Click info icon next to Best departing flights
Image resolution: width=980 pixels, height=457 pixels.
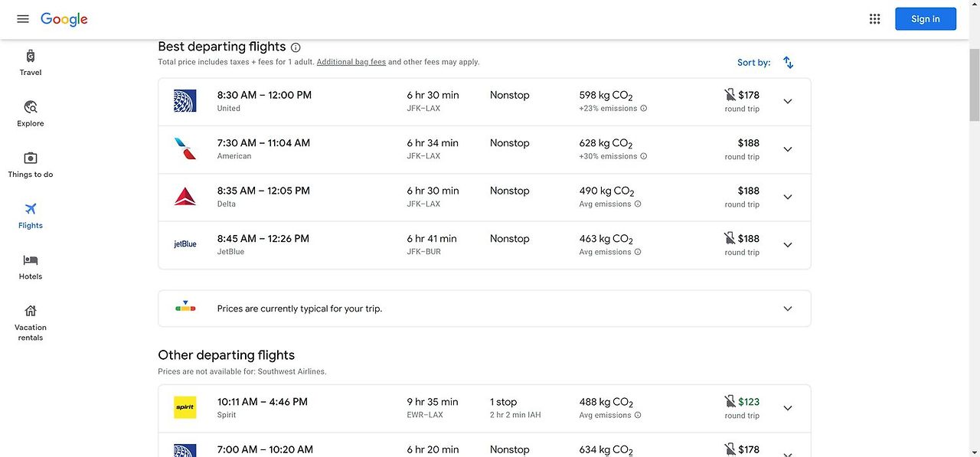296,47
